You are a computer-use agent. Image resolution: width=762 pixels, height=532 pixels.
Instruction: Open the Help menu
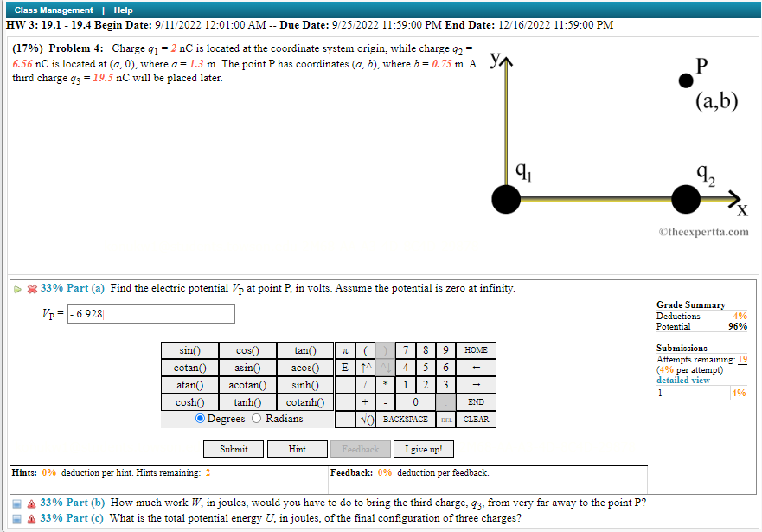[x=123, y=10]
